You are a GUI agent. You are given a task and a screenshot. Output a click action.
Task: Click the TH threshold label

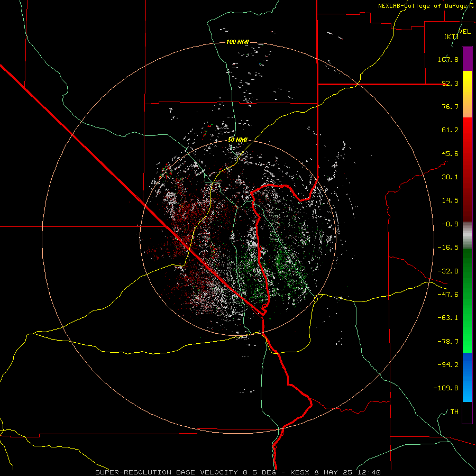(x=454, y=412)
